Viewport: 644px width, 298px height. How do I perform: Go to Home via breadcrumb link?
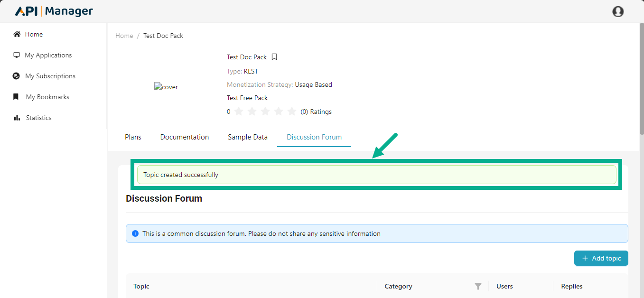pos(124,36)
